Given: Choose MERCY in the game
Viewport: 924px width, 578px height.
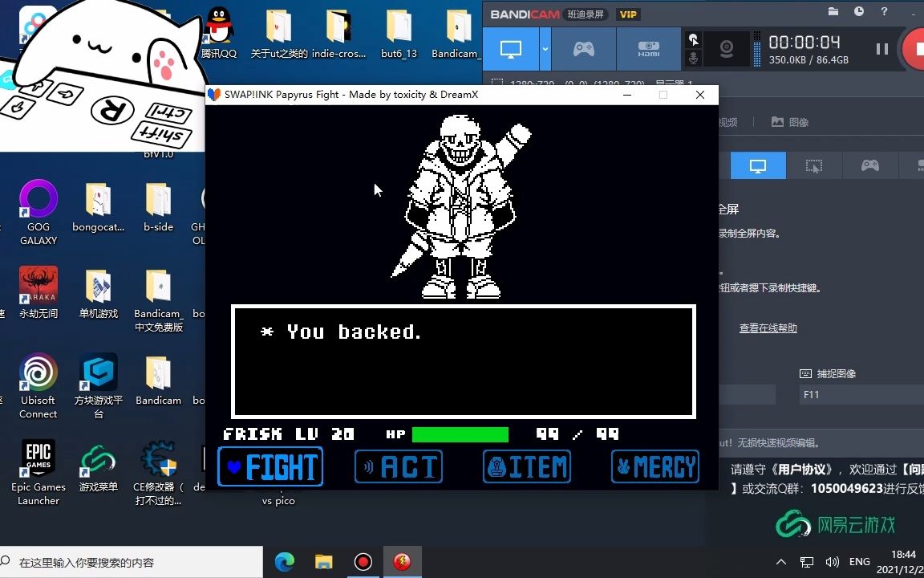Looking at the screenshot, I should point(655,466).
